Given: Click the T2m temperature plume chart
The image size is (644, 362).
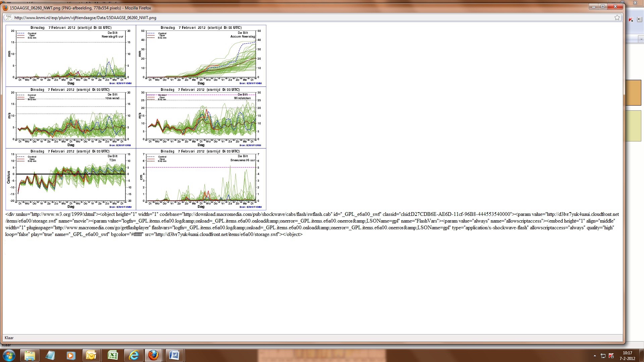Looking at the screenshot, I should (71, 179).
